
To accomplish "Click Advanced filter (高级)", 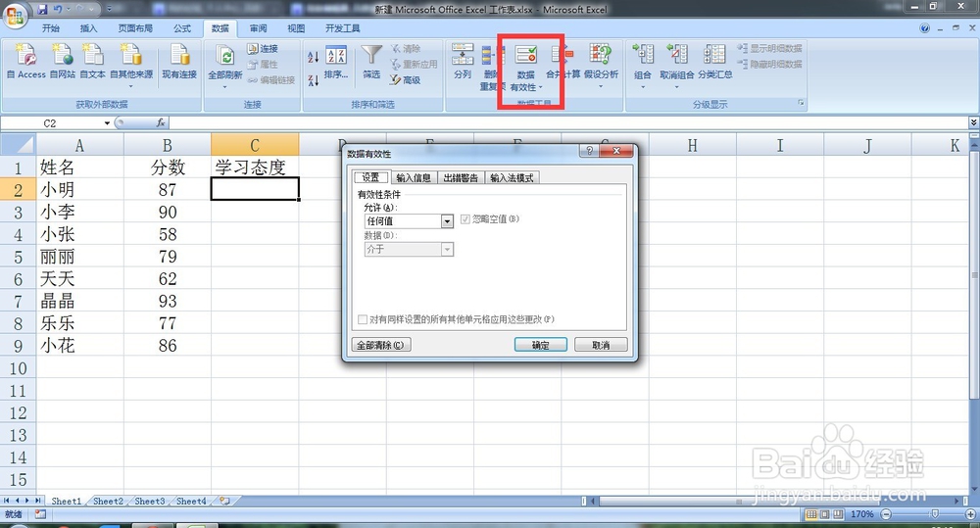I will point(405,80).
